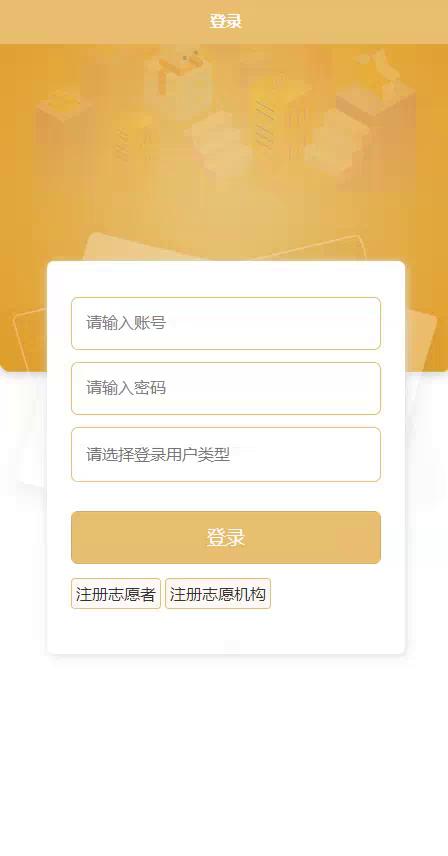This screenshot has width=448, height=856.
Task: Click the orange banner background
Action: pyautogui.click(x=426, y=218)
